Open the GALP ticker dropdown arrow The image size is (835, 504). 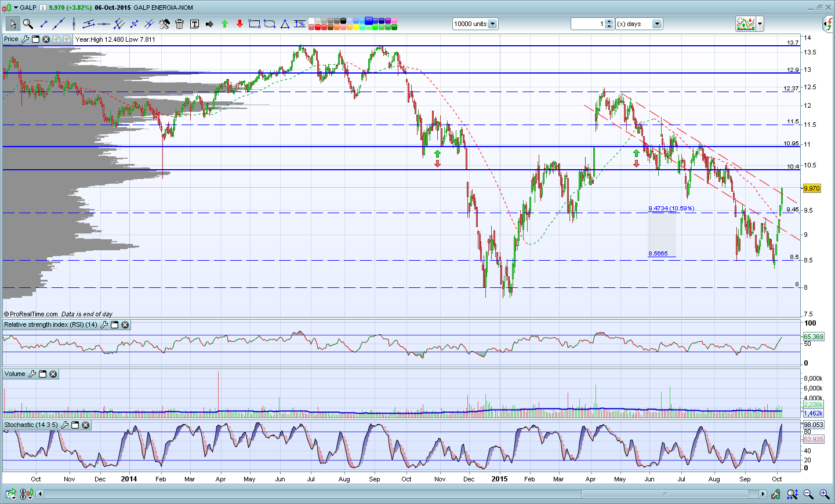(x=16, y=8)
